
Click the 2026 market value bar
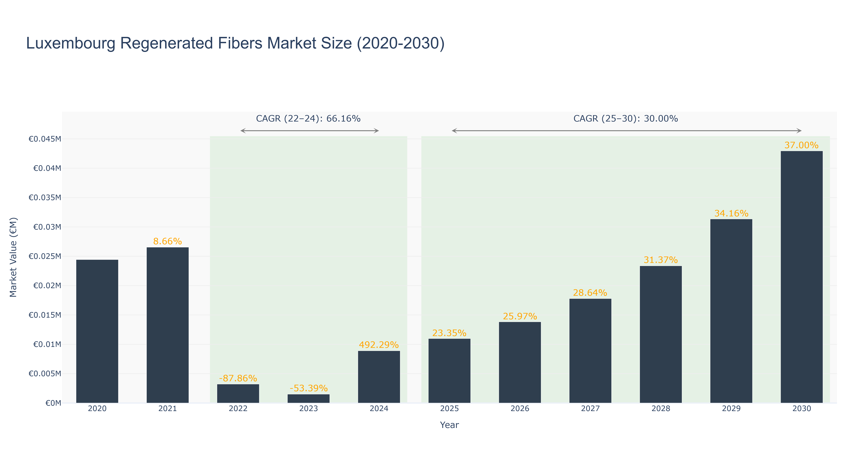point(520,363)
